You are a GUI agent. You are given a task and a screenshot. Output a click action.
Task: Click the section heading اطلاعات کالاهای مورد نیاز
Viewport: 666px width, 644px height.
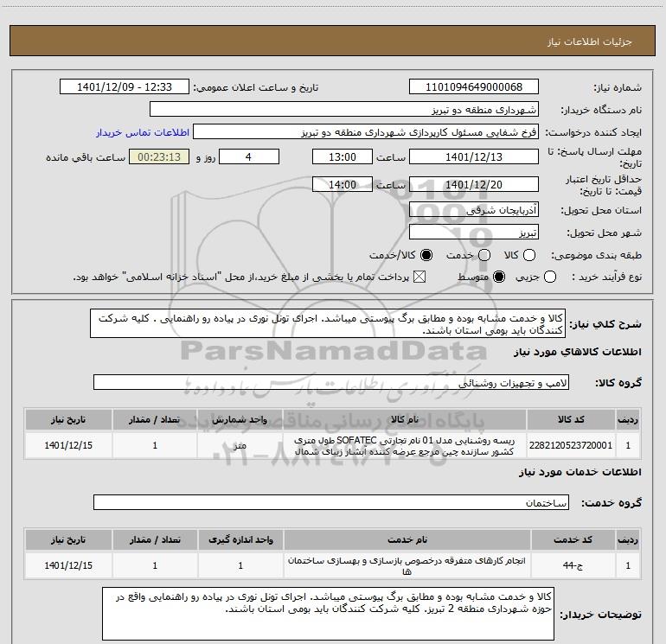[x=577, y=352]
